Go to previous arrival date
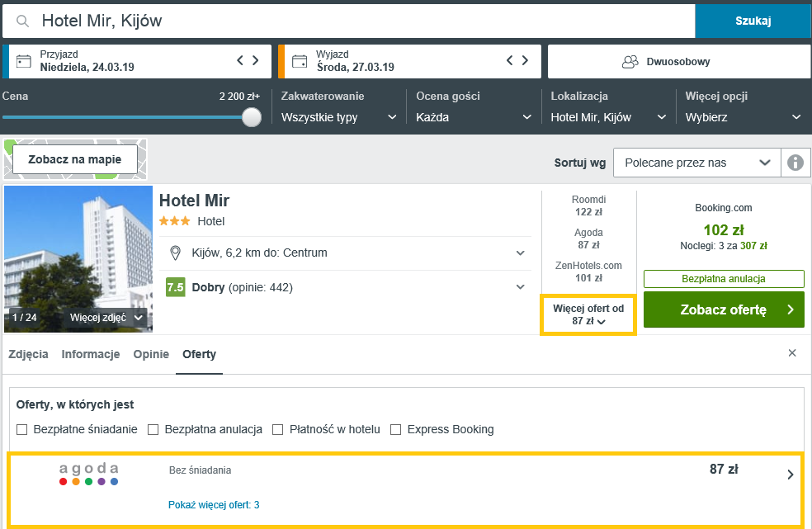This screenshot has height=529, width=812. tap(240, 60)
